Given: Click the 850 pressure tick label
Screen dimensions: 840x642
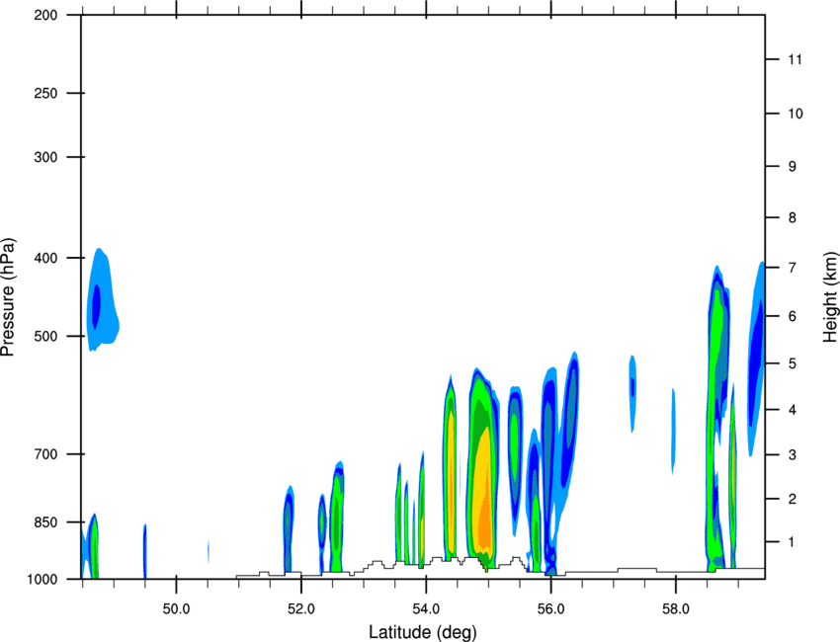Looking at the screenshot, I should [46, 522].
